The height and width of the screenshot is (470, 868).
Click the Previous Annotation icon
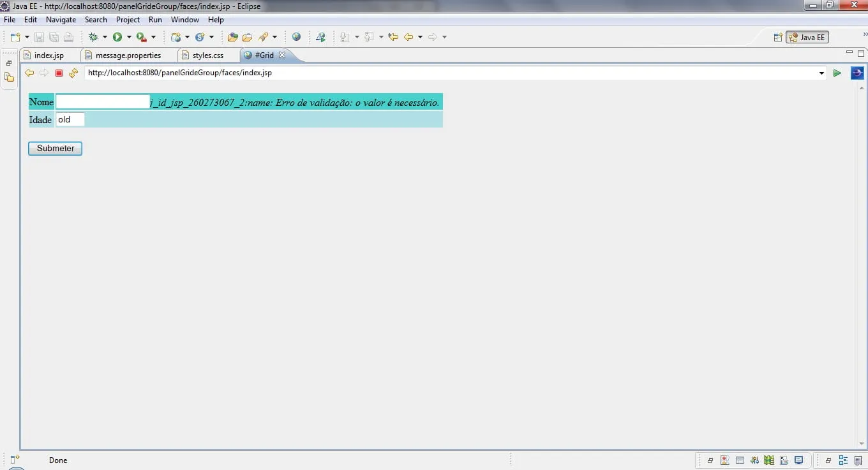369,37
